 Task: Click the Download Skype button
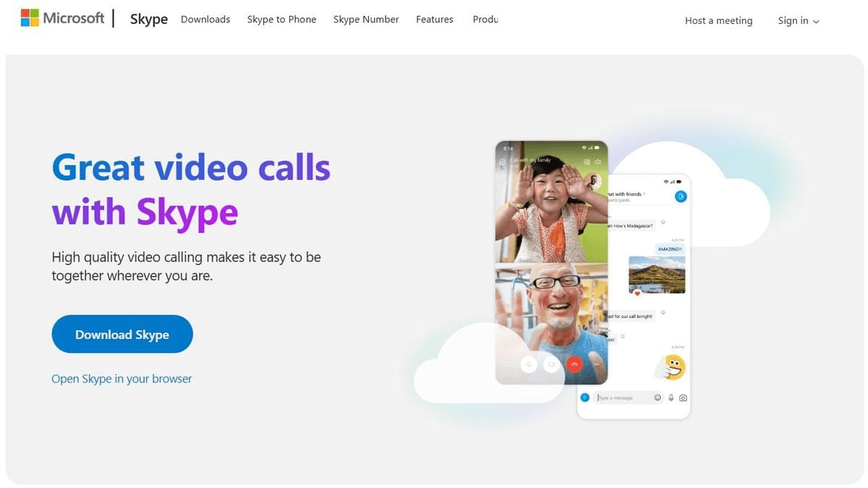(x=122, y=334)
